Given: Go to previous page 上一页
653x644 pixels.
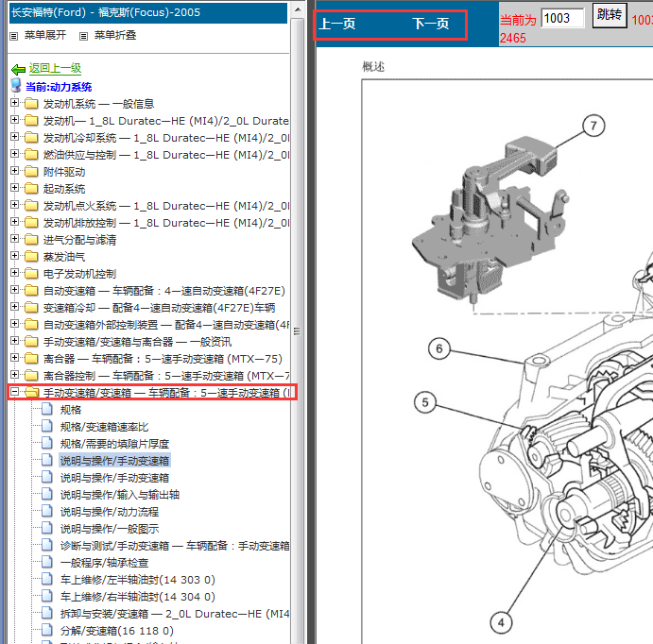Looking at the screenshot, I should click(337, 24).
